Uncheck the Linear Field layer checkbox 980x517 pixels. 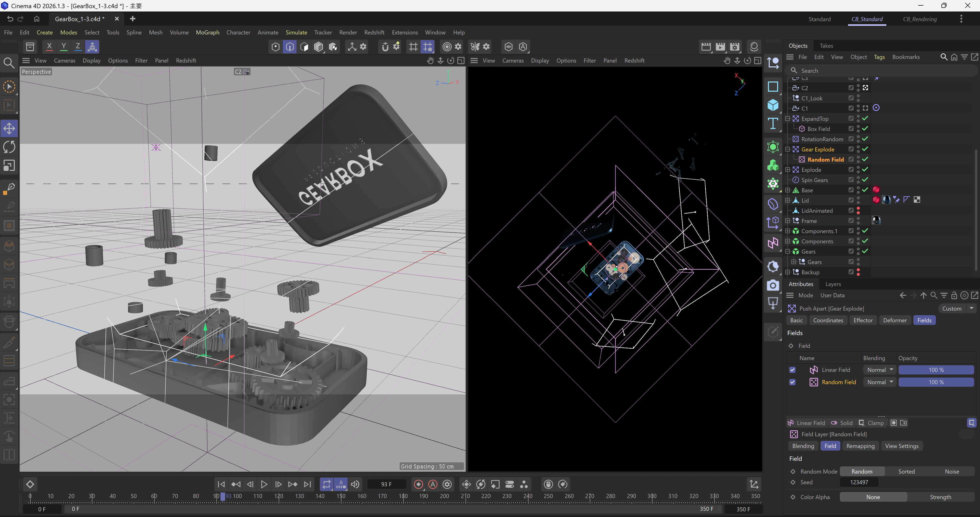click(792, 370)
